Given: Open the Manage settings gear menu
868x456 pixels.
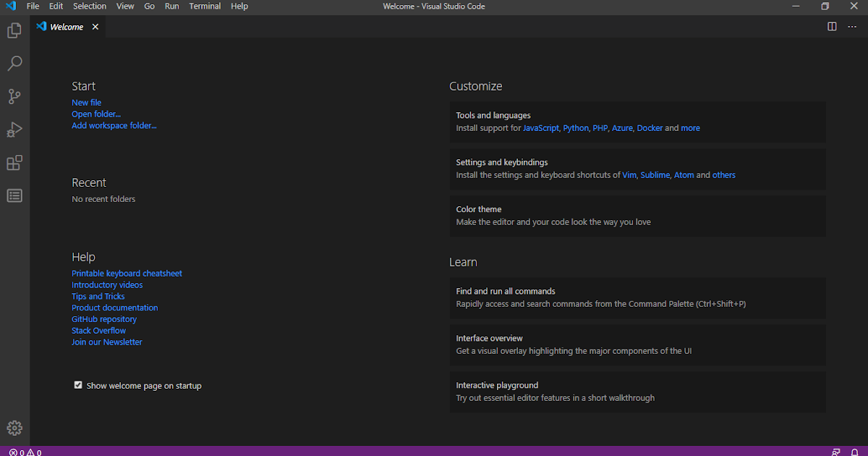Looking at the screenshot, I should pos(14,428).
